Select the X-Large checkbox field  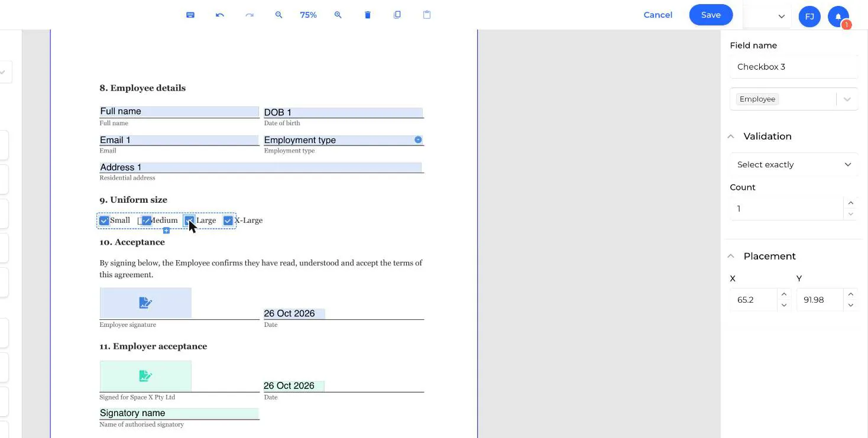pyautogui.click(x=228, y=220)
